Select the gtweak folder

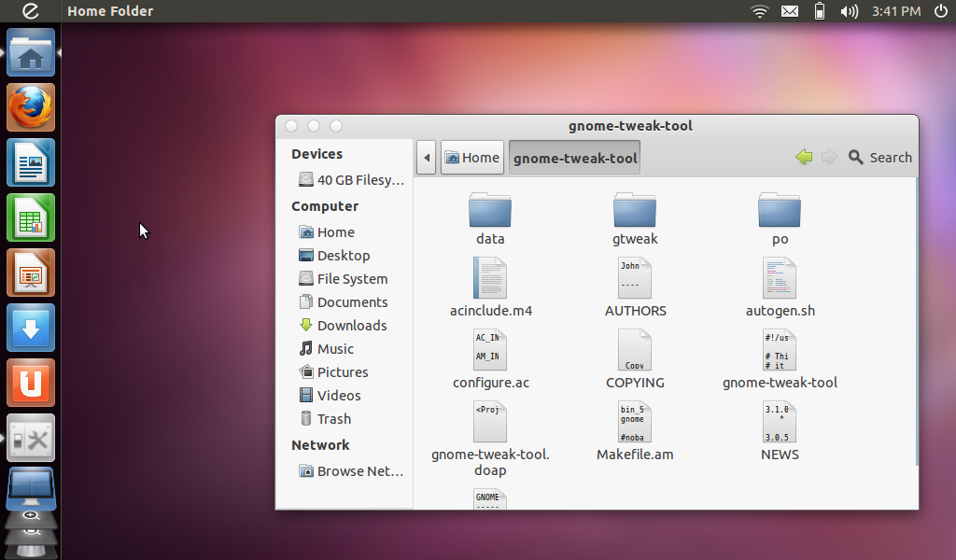(635, 218)
